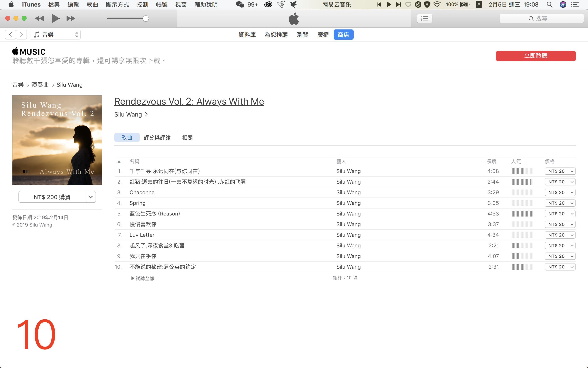Viewport: 588px width, 368px height.
Task: Sort tracks by 長度 column
Action: (x=492, y=161)
